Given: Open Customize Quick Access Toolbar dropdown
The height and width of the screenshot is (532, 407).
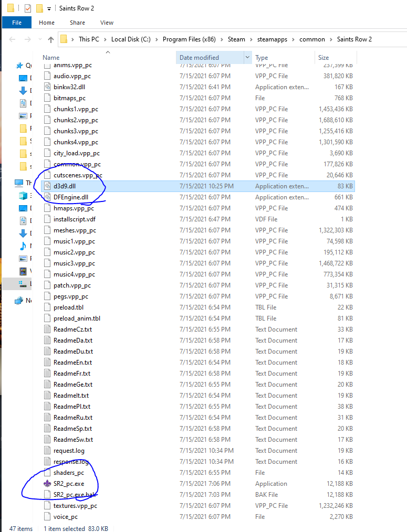Looking at the screenshot, I should tap(49, 8).
